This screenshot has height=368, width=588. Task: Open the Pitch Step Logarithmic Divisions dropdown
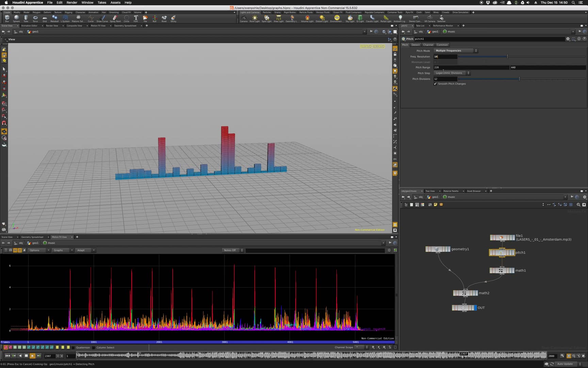click(x=451, y=73)
